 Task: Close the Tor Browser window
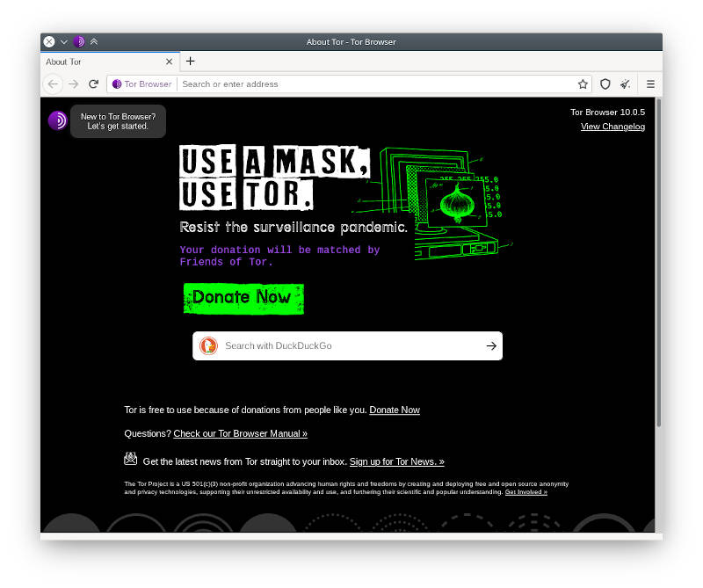click(49, 41)
